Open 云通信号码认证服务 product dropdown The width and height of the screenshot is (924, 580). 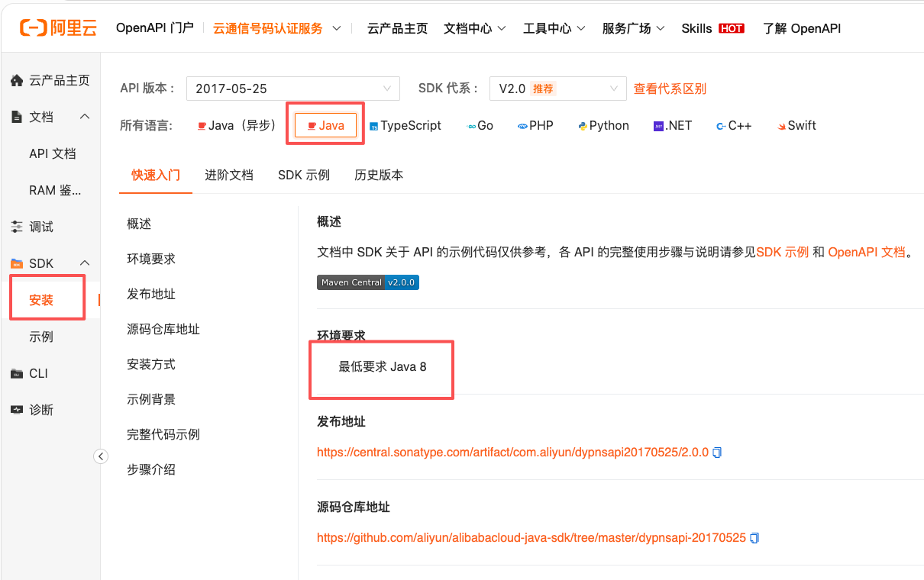pyautogui.click(x=278, y=28)
